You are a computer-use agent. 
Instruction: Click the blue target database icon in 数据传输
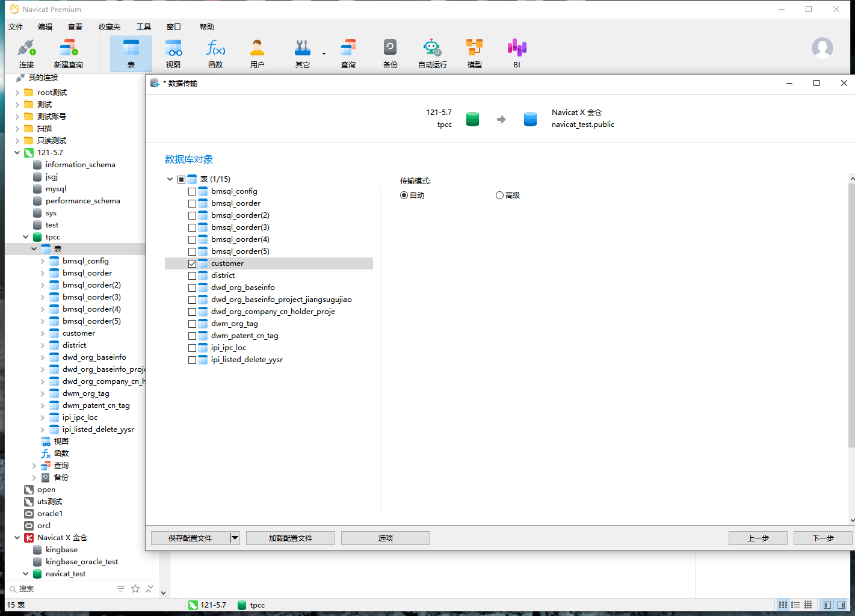530,119
